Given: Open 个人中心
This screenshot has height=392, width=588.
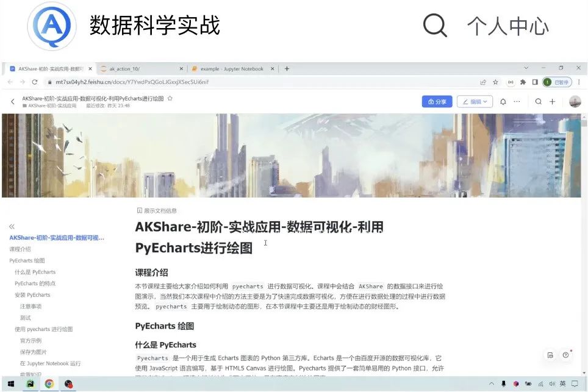Looking at the screenshot, I should (507, 26).
